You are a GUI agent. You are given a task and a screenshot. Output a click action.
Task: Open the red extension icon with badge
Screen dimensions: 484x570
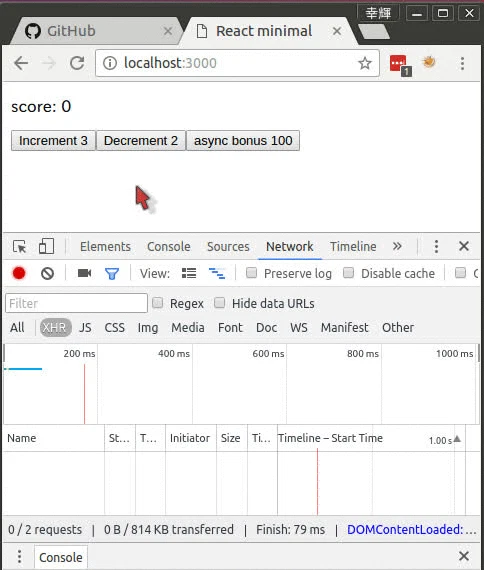point(400,65)
